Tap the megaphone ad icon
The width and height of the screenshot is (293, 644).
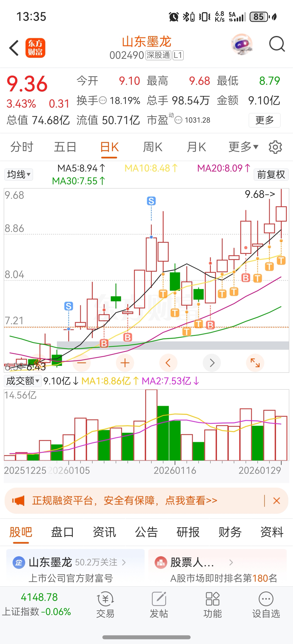click(18, 501)
